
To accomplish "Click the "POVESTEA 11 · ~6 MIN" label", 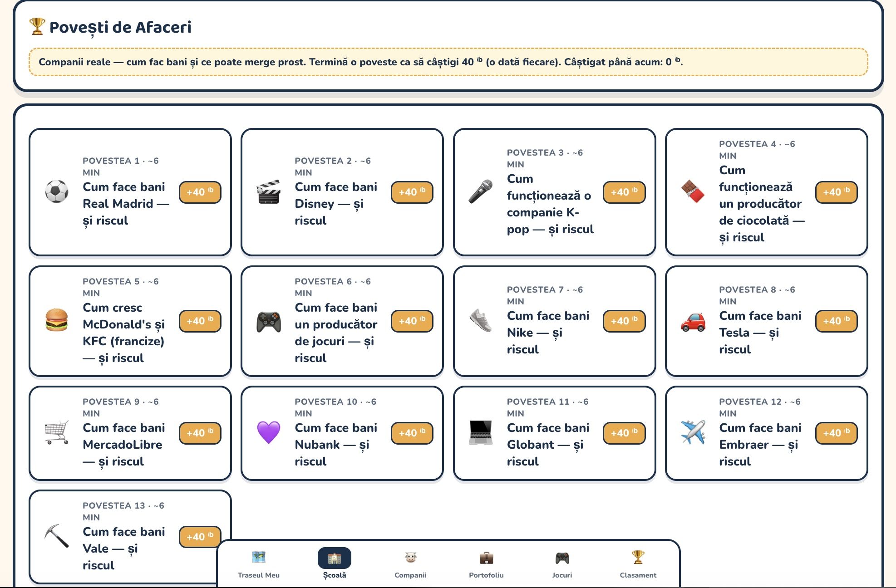I will (x=547, y=407).
